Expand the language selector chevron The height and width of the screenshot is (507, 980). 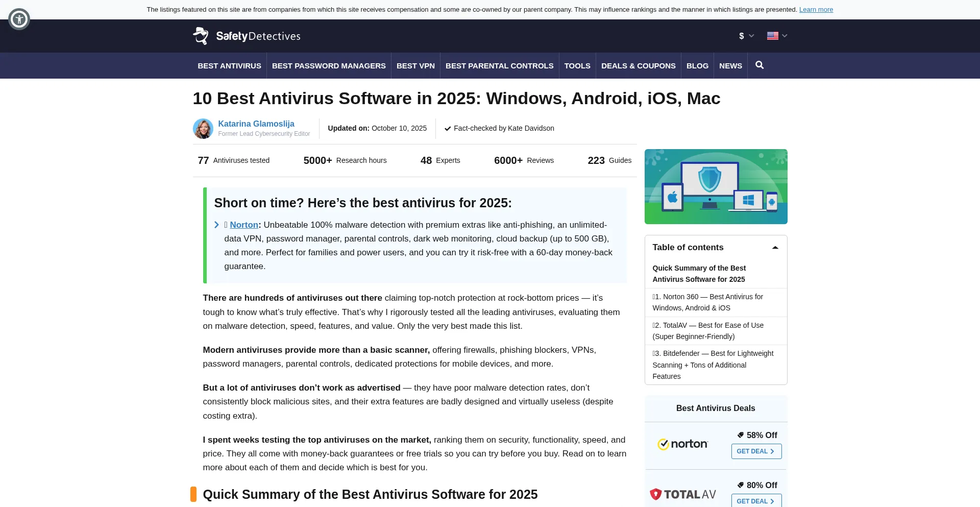[x=785, y=36]
